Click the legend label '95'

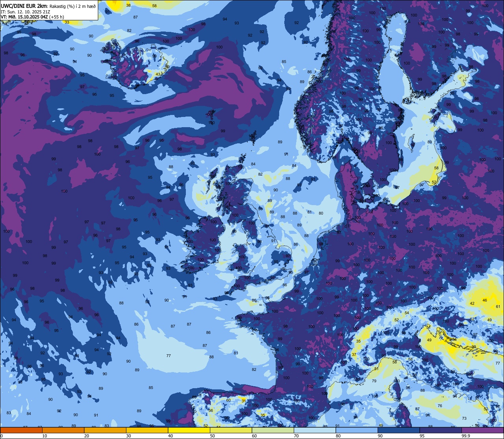click(422, 436)
